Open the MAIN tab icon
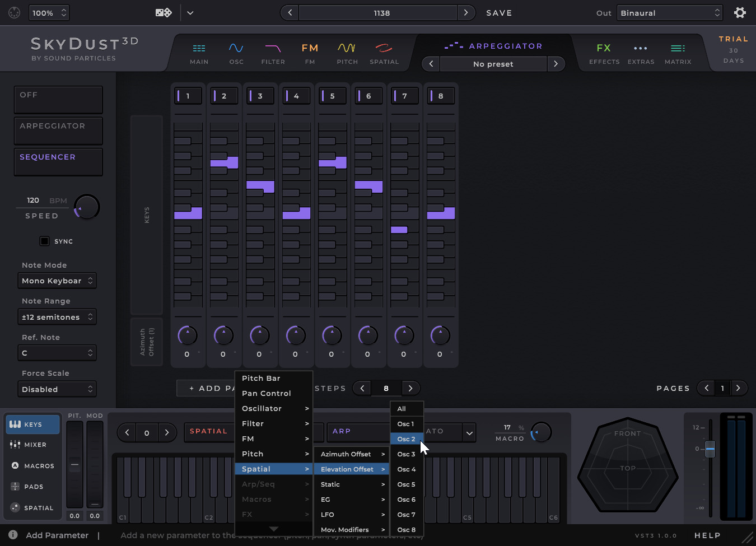The width and height of the screenshot is (756, 546). [x=199, y=49]
